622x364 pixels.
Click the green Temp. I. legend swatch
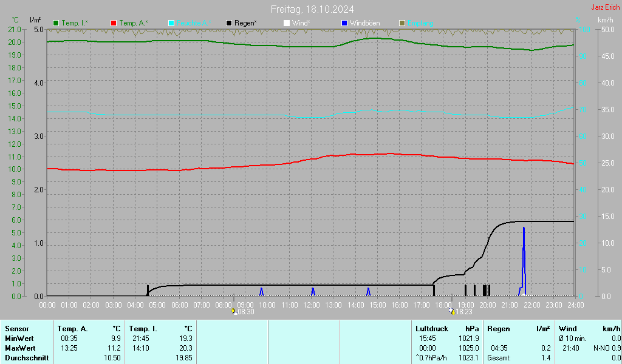coord(56,24)
